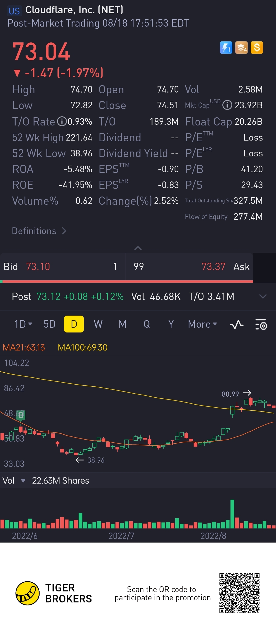Switch to the 5D chart tab
The height and width of the screenshot is (644, 276).
pyautogui.click(x=50, y=324)
